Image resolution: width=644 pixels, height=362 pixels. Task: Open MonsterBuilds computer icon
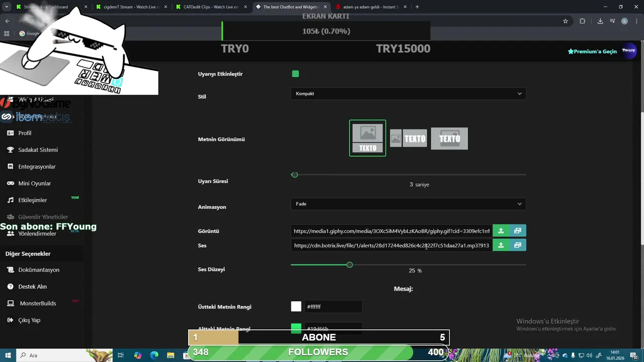click(x=10, y=303)
